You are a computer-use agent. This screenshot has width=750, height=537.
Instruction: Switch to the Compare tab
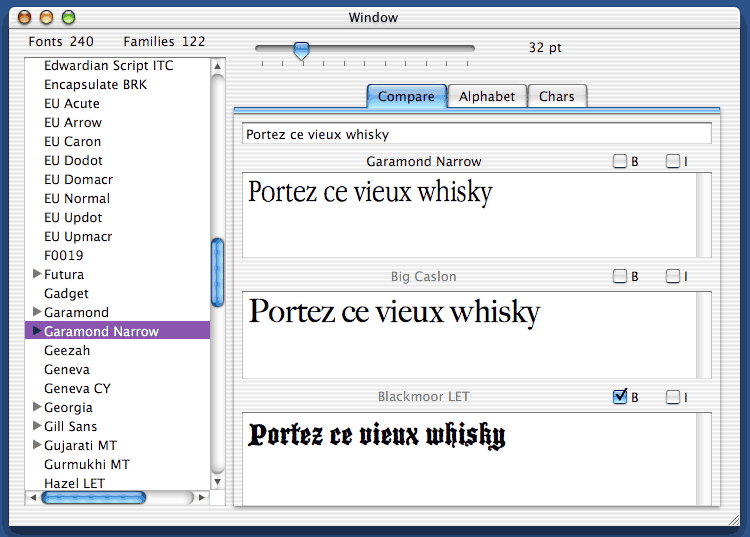point(407,97)
